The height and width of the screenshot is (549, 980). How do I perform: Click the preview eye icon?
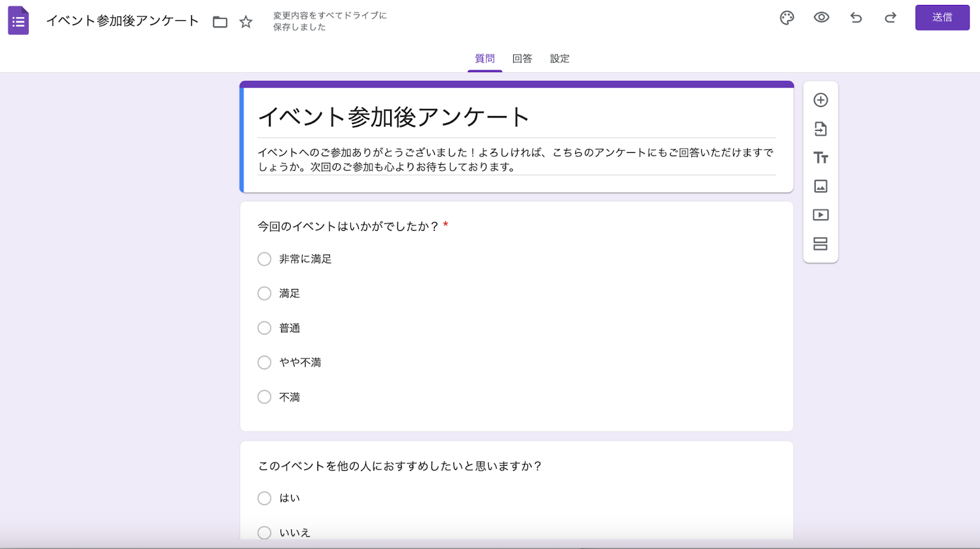pyautogui.click(x=821, y=18)
